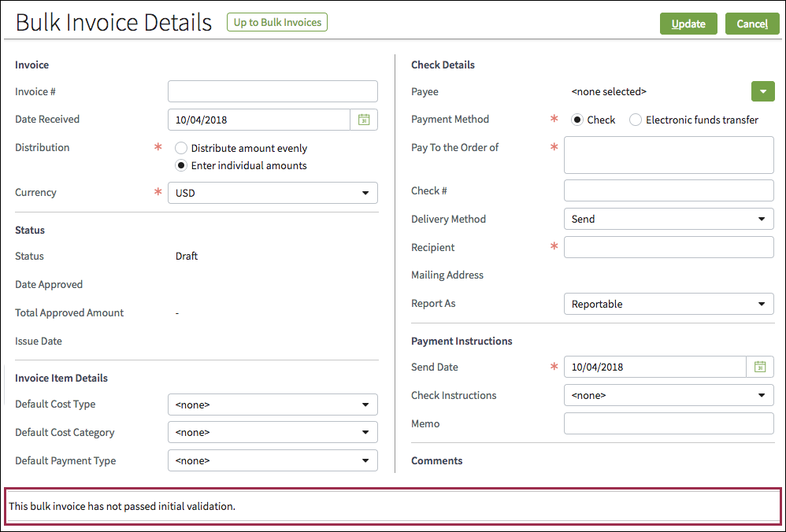Viewport: 786px width, 532px height.
Task: Open the Date Received calendar picker
Action: (364, 120)
